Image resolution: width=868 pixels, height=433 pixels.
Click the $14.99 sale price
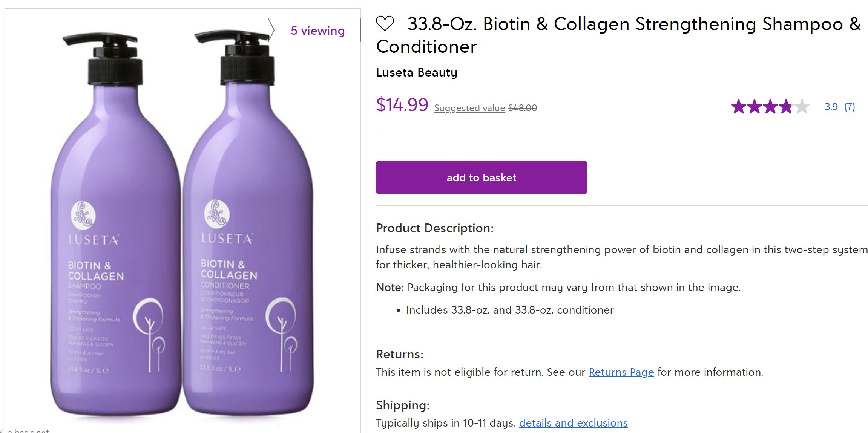[x=402, y=105]
